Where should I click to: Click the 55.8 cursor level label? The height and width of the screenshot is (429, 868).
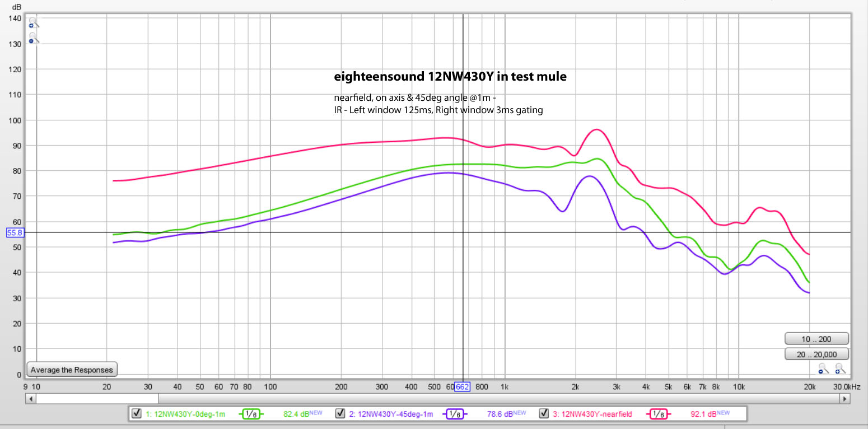[x=14, y=232]
